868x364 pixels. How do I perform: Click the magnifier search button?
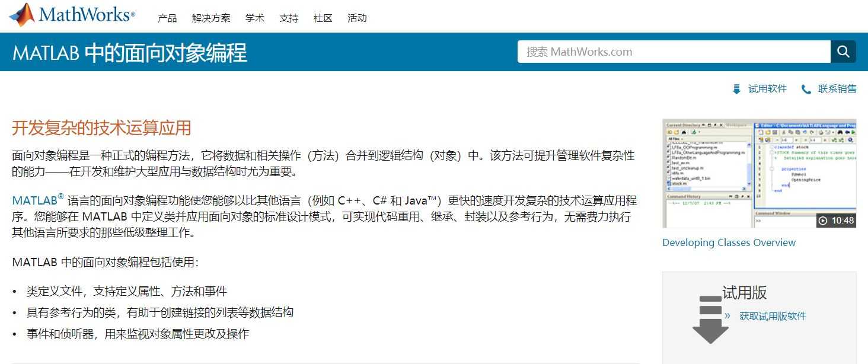tap(843, 52)
